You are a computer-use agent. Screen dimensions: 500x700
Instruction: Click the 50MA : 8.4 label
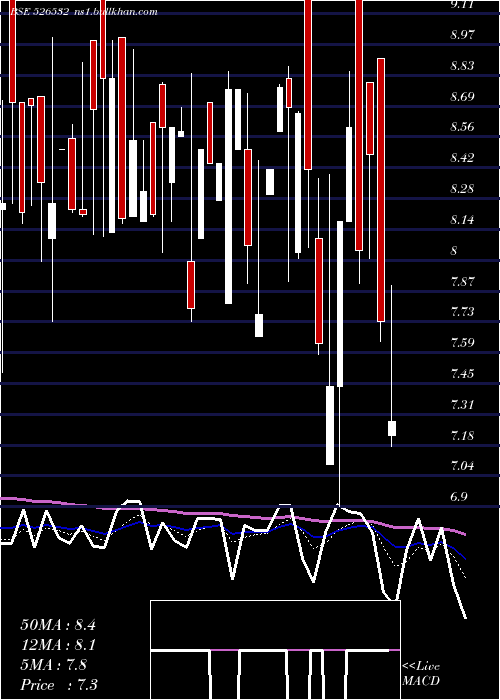pos(58,625)
